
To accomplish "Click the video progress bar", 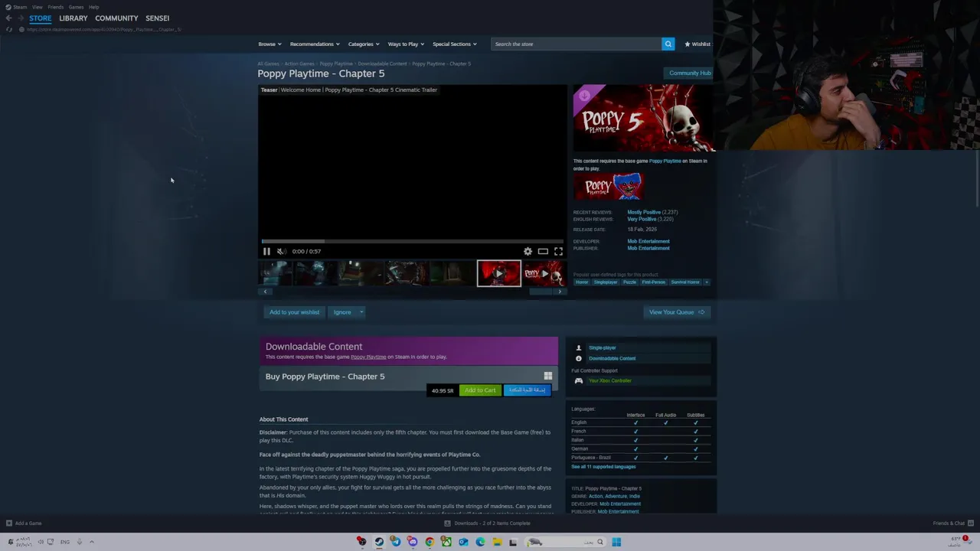I will [x=412, y=241].
